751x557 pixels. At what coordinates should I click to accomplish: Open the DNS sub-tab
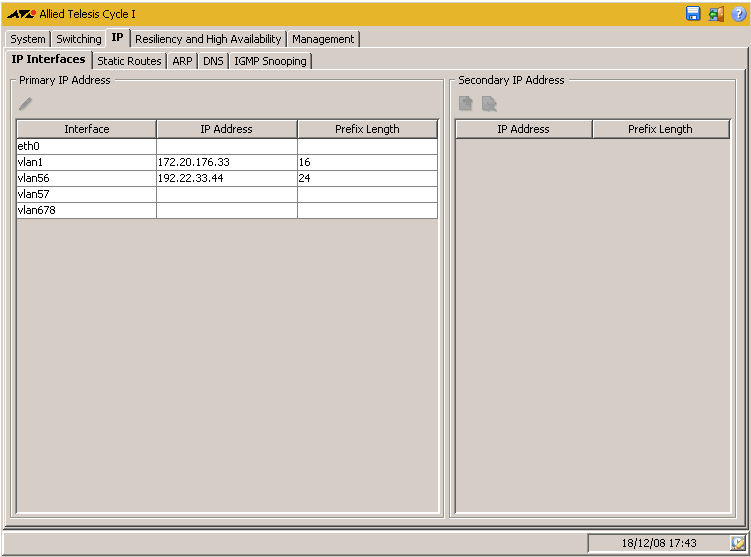click(x=213, y=61)
